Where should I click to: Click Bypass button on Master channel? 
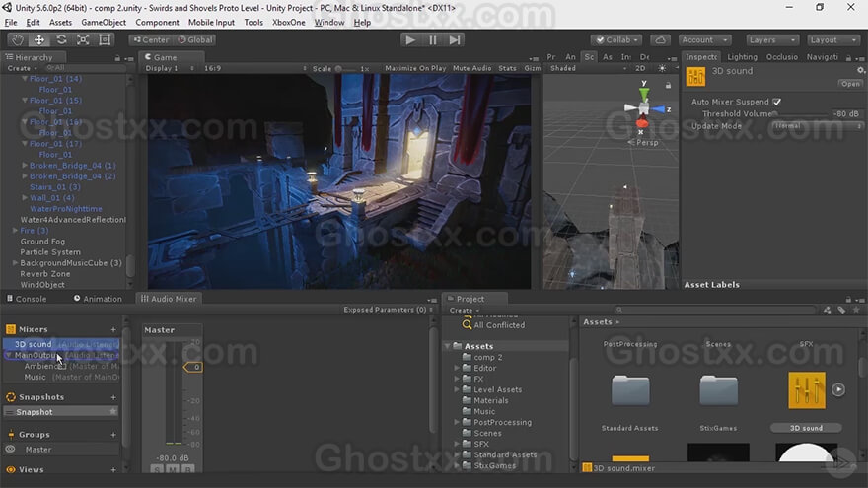point(187,469)
